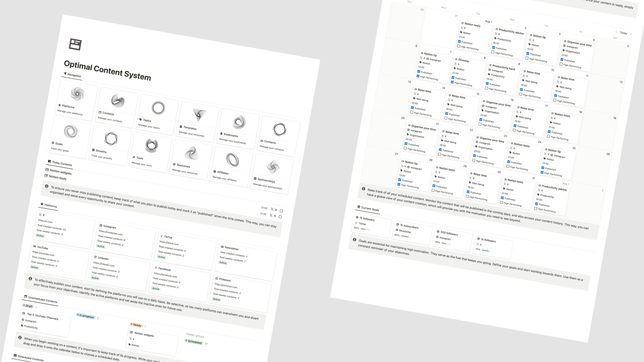The height and width of the screenshot is (362, 644).
Task: Open the Topics ring cover thumbnail
Action: pos(158,108)
